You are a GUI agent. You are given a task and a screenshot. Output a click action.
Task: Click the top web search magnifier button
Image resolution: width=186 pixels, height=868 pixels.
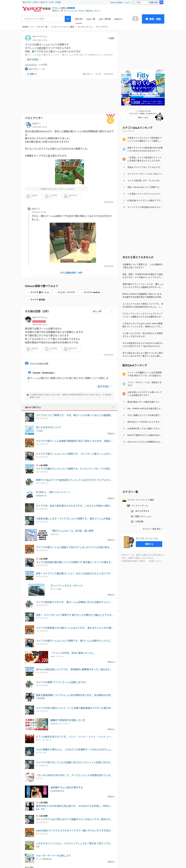click(161, 2)
